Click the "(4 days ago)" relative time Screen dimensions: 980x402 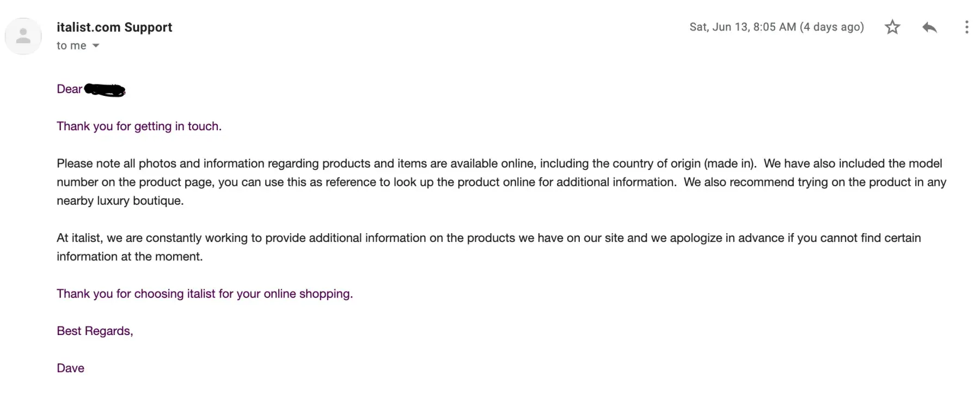832,27
